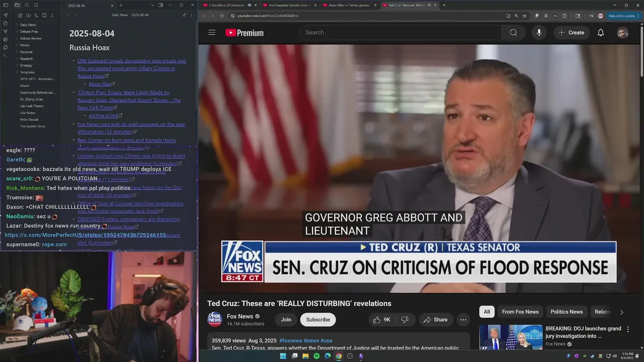644x362 pixels.
Task: Show next filter chips arrow
Action: tap(621, 312)
